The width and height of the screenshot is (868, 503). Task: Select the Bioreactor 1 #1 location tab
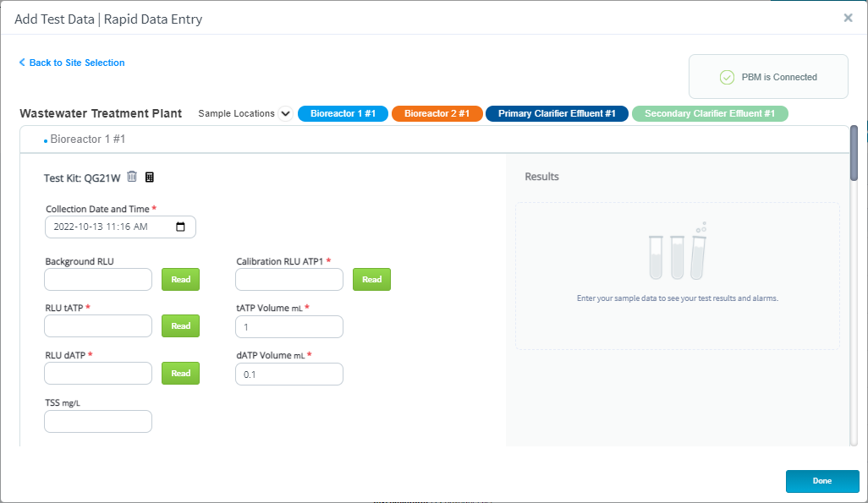click(343, 113)
